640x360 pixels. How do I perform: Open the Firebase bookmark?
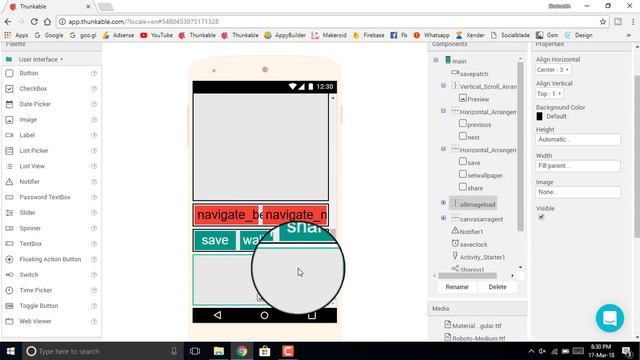click(369, 36)
